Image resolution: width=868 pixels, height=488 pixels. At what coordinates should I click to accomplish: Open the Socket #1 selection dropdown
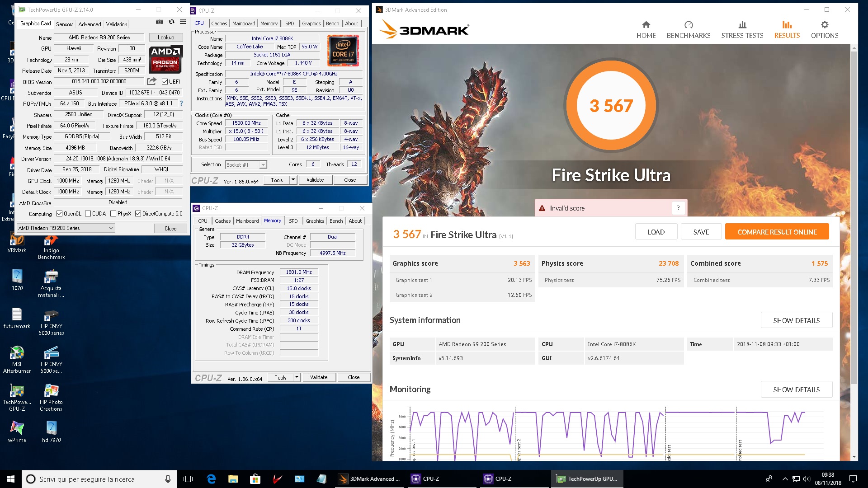pyautogui.click(x=263, y=165)
